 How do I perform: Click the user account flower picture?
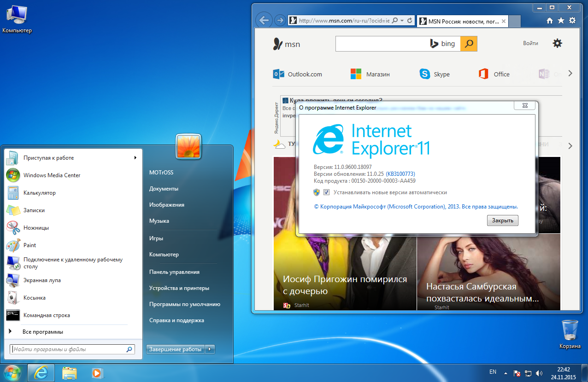click(188, 146)
